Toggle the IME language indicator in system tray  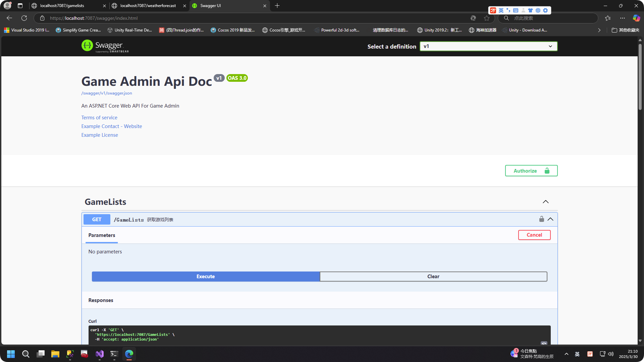(577, 354)
